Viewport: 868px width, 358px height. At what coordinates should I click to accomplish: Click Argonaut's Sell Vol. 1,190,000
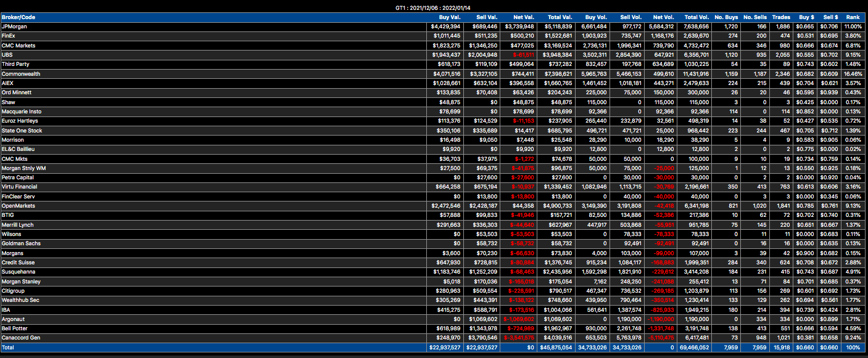click(x=628, y=319)
